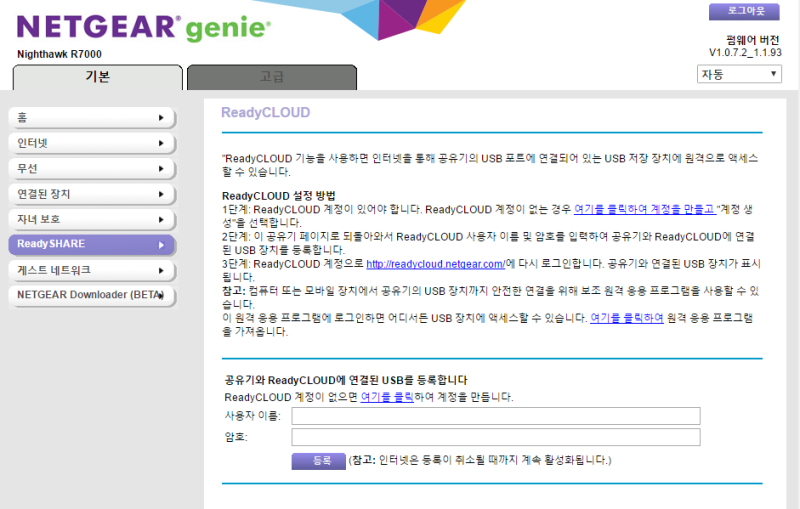Screen dimensions: 800x509
Task: Open the 자동 language dropdown
Action: click(739, 74)
